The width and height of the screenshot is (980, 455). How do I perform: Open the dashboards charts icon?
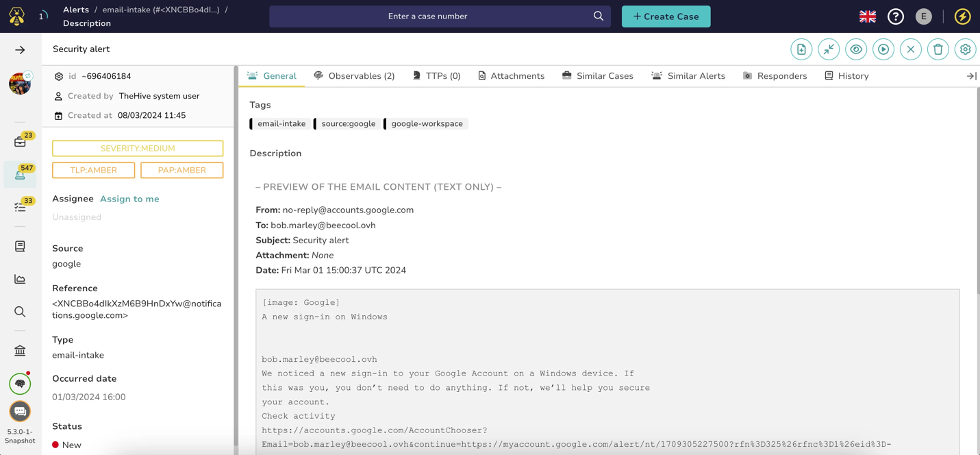[20, 279]
